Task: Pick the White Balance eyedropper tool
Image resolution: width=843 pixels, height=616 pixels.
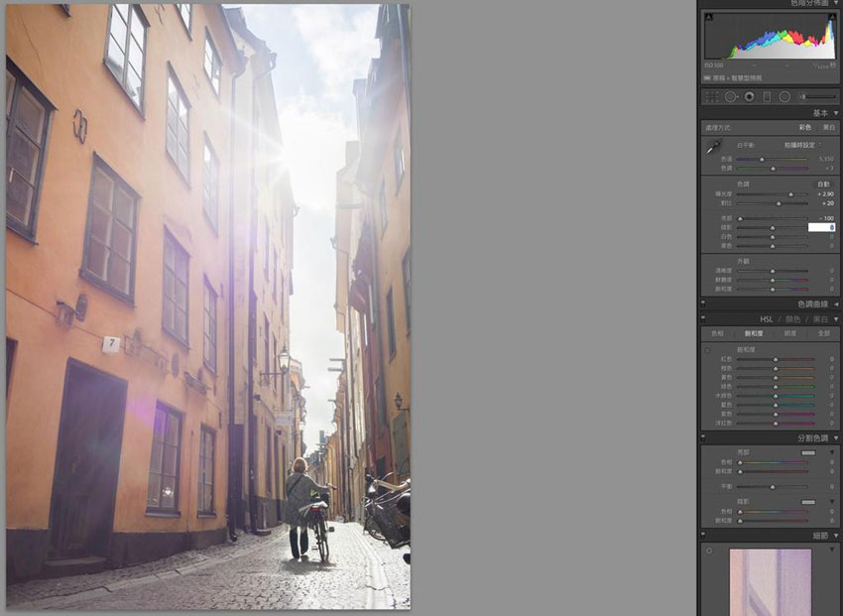Action: [x=712, y=148]
